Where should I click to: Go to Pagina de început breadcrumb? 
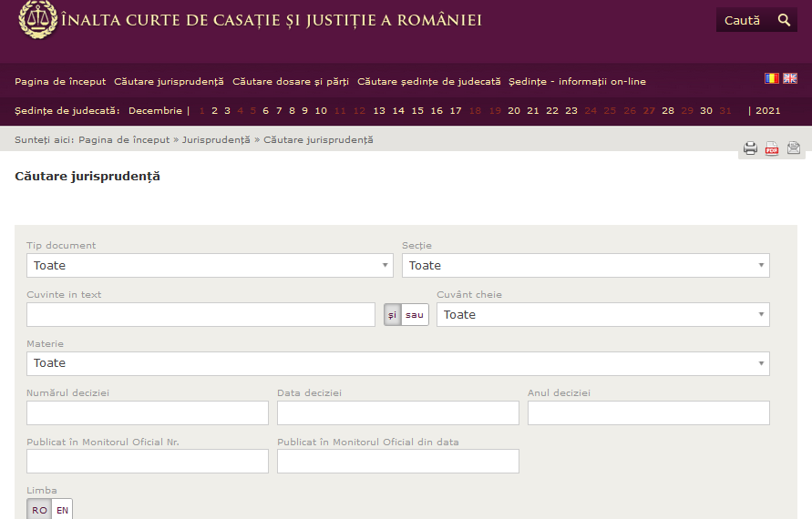click(124, 139)
